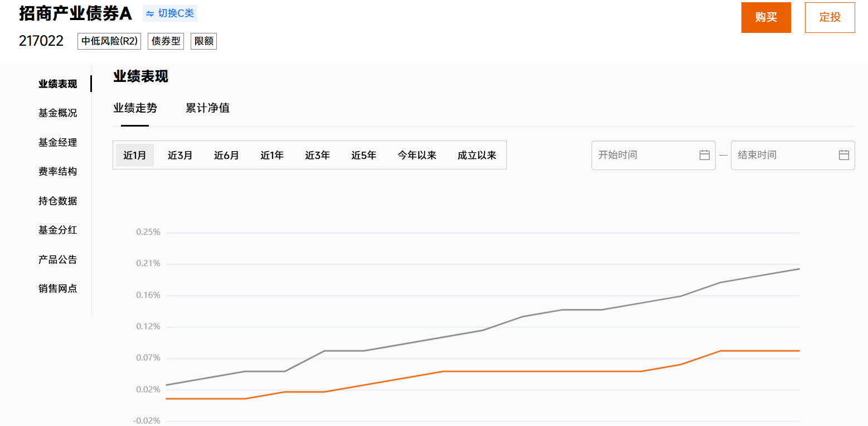Image resolution: width=868 pixels, height=426 pixels.
Task: Click the orange 购买 button
Action: (766, 17)
